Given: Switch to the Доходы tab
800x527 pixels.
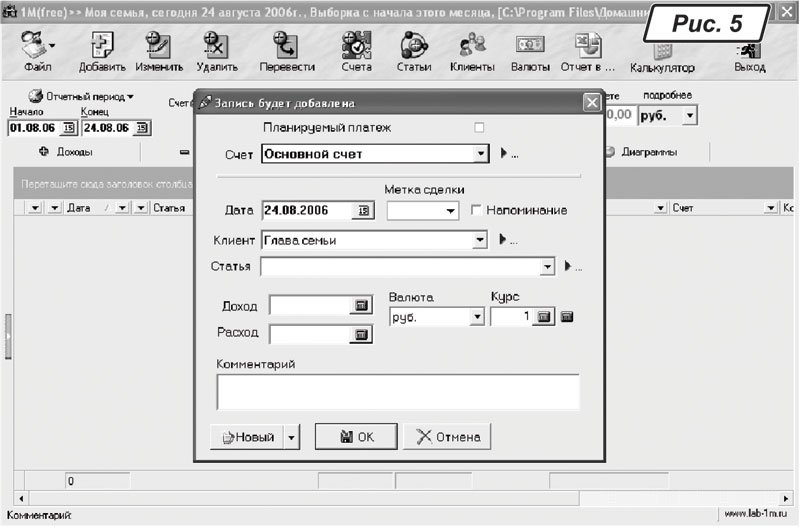Looking at the screenshot, I should [66, 152].
